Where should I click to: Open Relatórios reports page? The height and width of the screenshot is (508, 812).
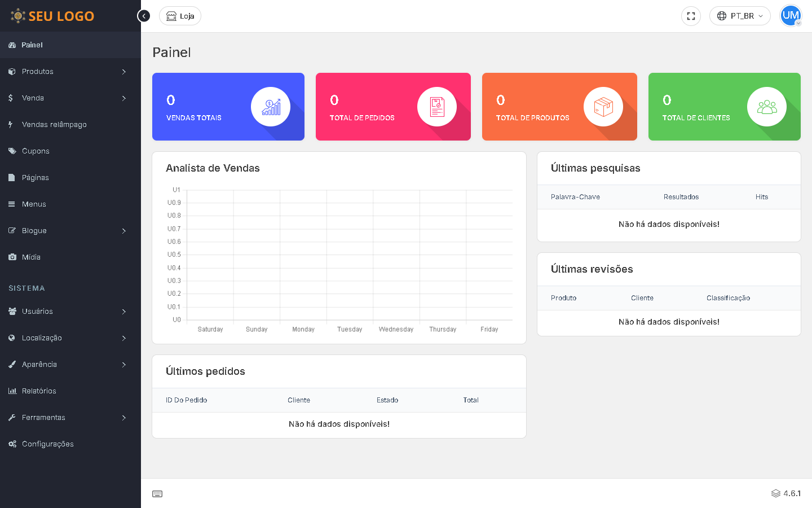(x=39, y=391)
